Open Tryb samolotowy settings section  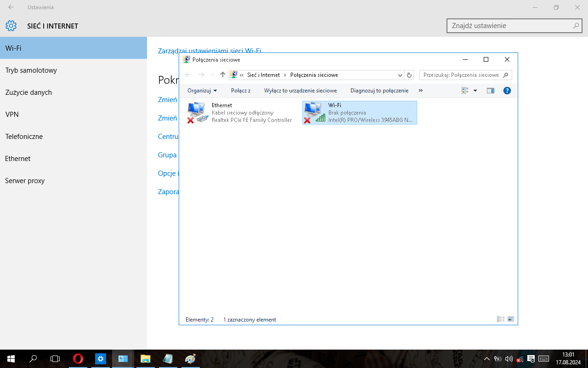point(73,70)
